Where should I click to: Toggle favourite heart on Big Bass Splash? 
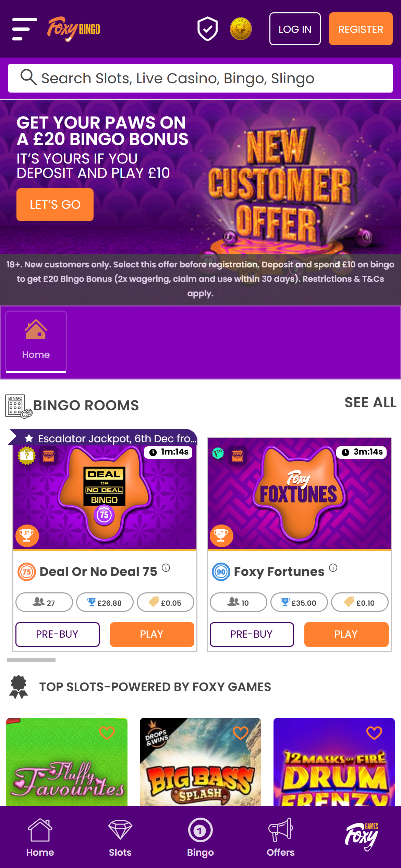point(241,733)
